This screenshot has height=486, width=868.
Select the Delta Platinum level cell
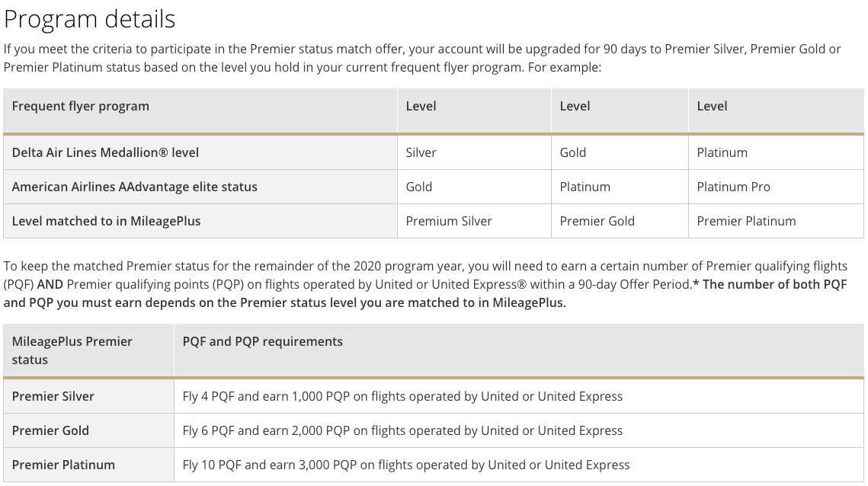tap(776, 153)
